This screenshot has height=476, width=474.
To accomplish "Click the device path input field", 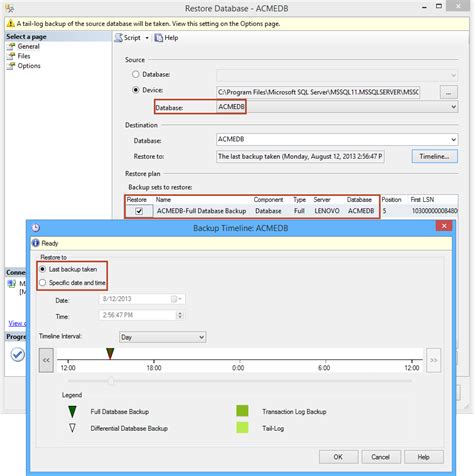I will click(318, 92).
